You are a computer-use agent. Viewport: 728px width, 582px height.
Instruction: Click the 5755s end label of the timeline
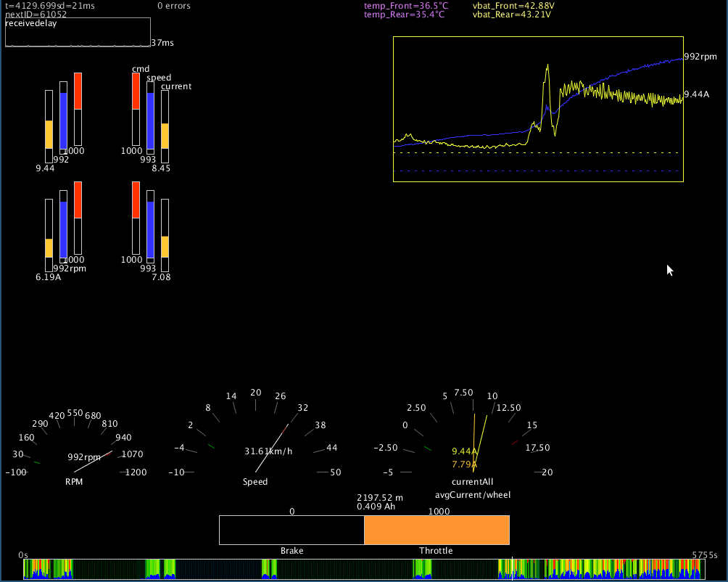704,555
